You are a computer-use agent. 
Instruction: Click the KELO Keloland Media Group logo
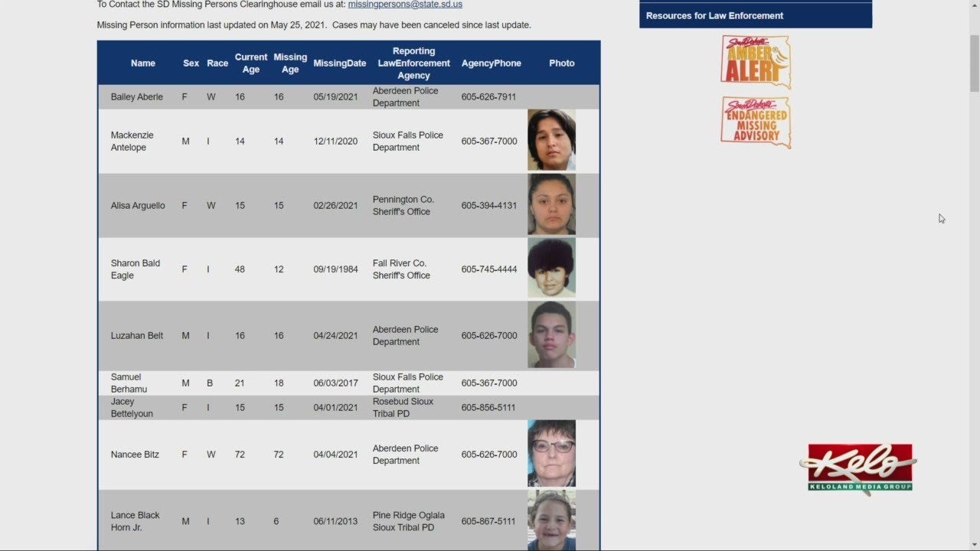pyautogui.click(x=858, y=468)
